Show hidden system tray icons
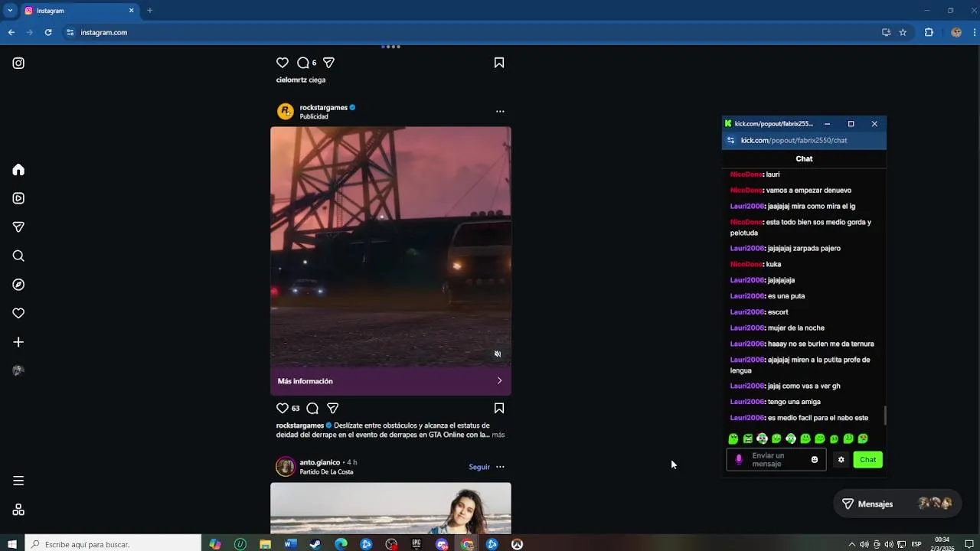The width and height of the screenshot is (980, 551). [x=851, y=544]
